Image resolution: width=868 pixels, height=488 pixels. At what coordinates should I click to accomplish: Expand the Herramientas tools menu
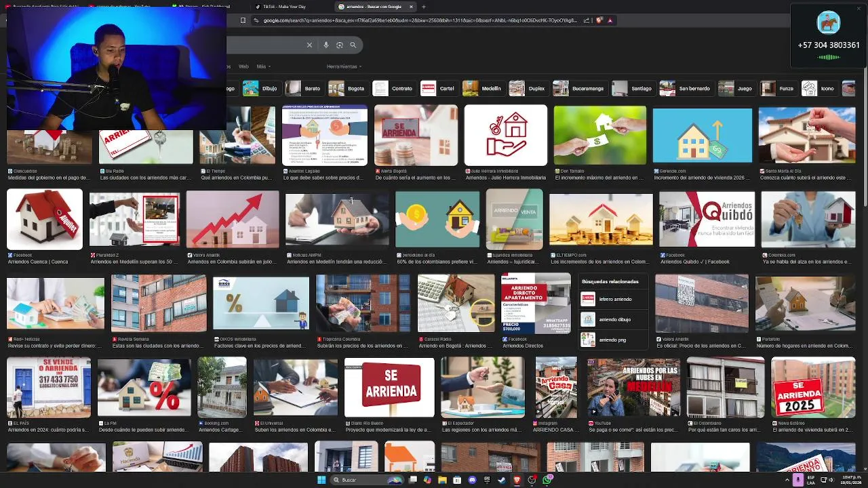tap(344, 66)
